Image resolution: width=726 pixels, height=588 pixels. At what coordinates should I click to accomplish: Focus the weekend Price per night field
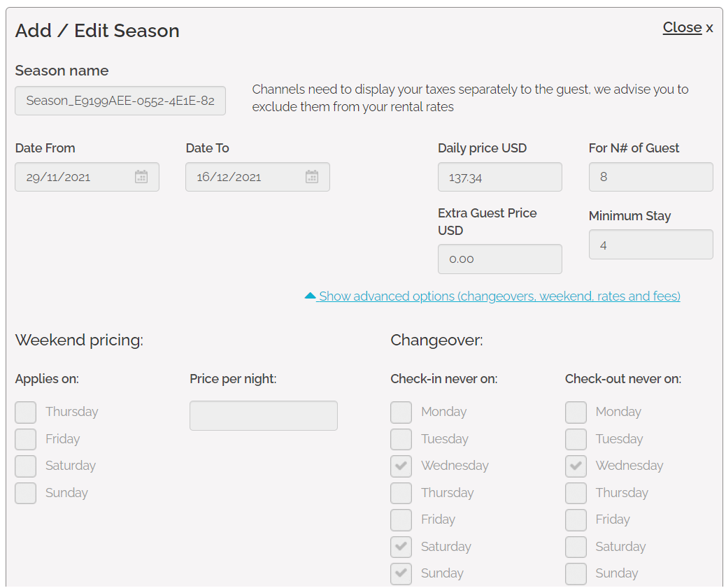click(x=264, y=416)
